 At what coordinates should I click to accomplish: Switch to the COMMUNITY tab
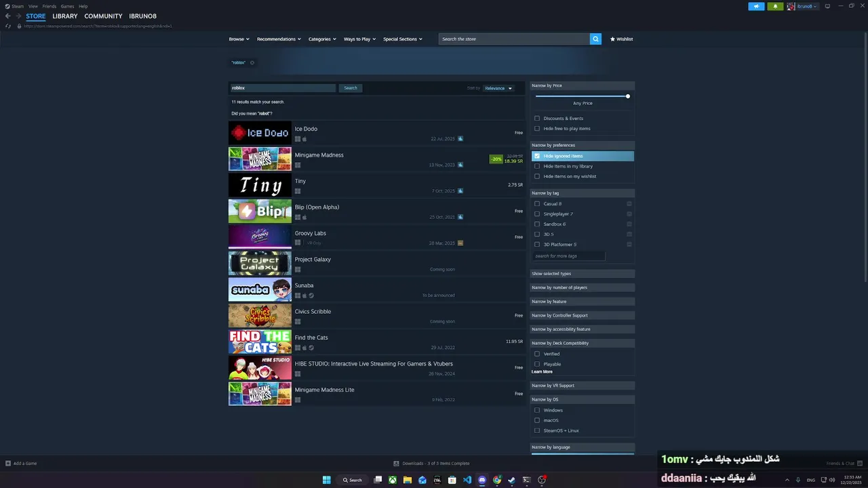pyautogui.click(x=103, y=16)
